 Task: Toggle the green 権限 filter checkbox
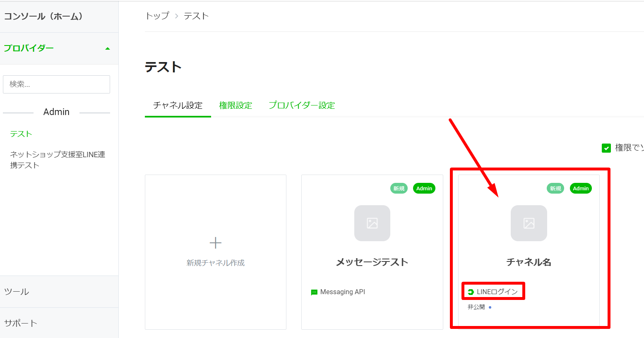pos(606,148)
